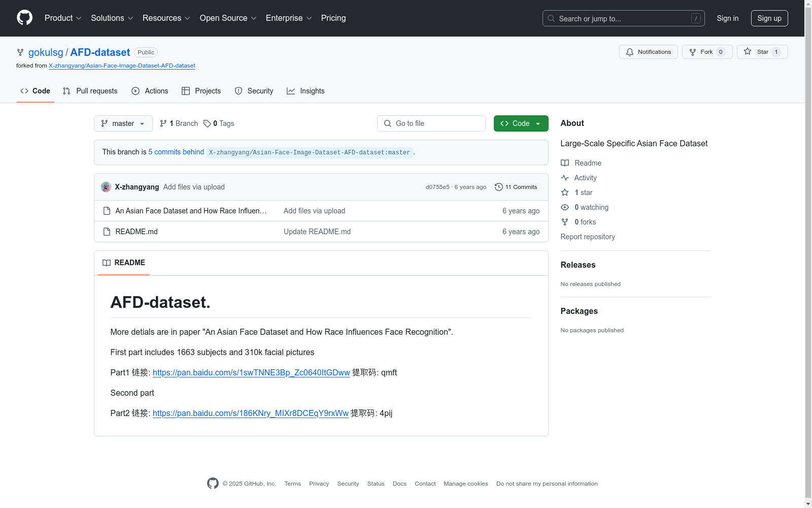The height and width of the screenshot is (508, 812).
Task: Open the Pricing page link
Action: (x=333, y=18)
